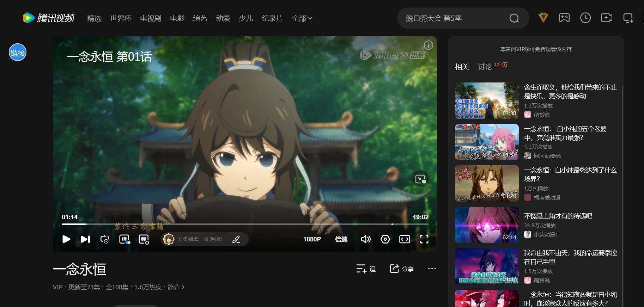644x307 pixels.
Task: Skip to the next episode
Action: pos(85,239)
